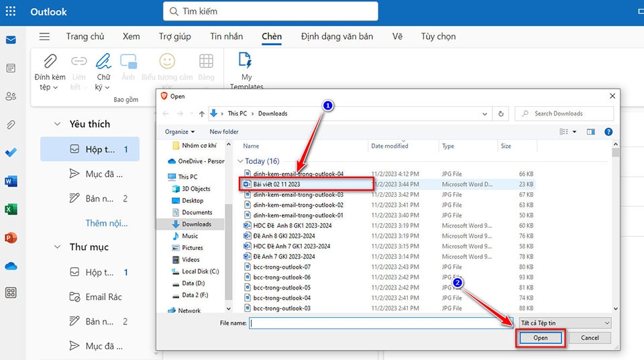Sort by Size column header

(506, 146)
